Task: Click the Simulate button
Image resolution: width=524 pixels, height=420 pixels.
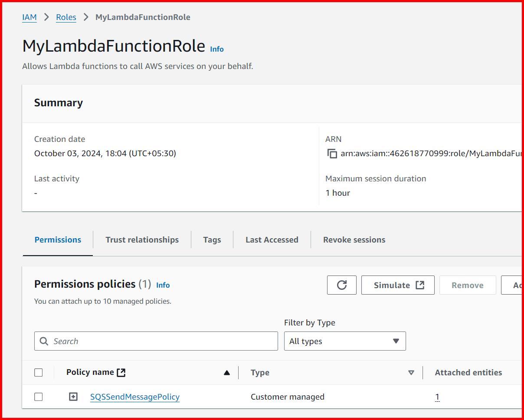Action: [x=398, y=285]
